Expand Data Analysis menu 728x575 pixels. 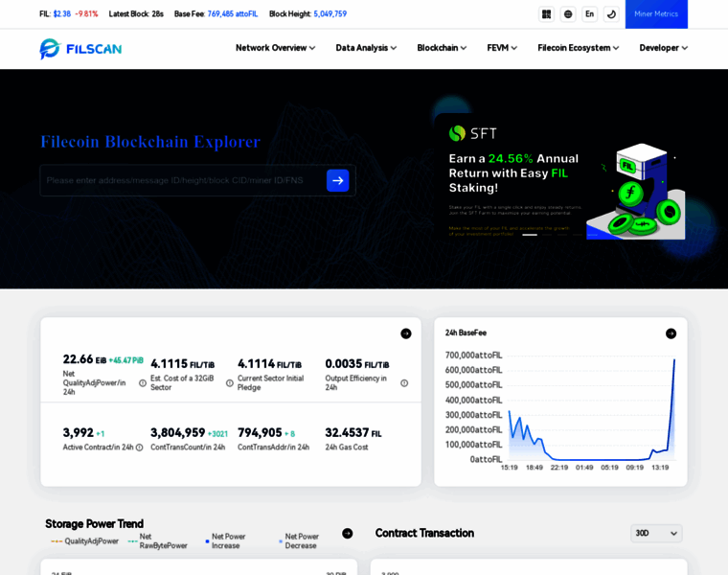(366, 48)
